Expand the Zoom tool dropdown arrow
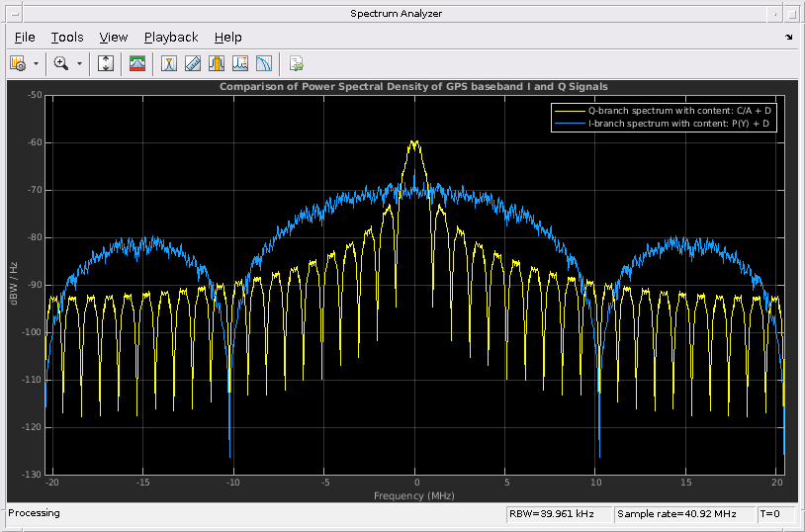This screenshot has height=532, width=805. (79, 64)
